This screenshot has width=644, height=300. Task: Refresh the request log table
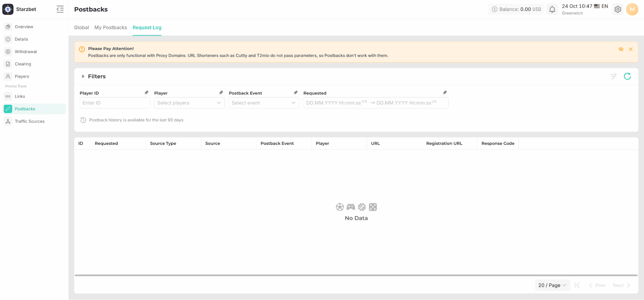(x=627, y=76)
